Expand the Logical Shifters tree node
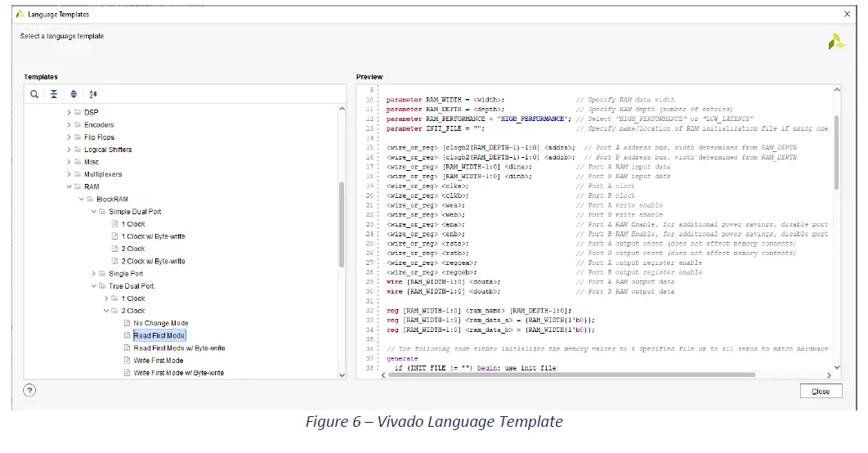Screen dimensions: 868x453 pyautogui.click(x=69, y=150)
